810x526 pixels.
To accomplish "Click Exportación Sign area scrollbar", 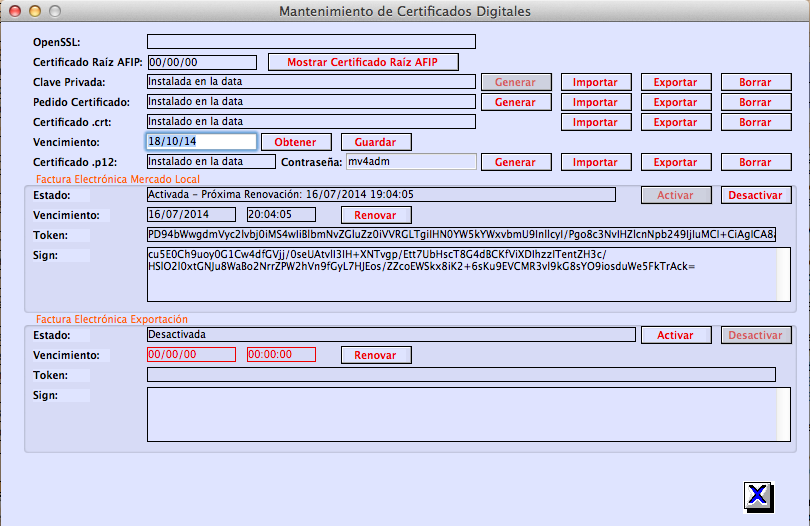I will (784, 414).
